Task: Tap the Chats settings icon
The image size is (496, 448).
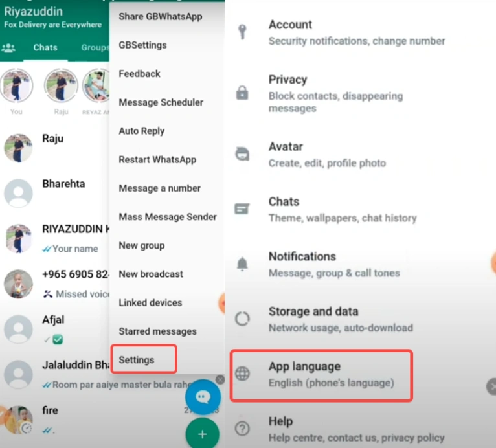Action: click(242, 209)
